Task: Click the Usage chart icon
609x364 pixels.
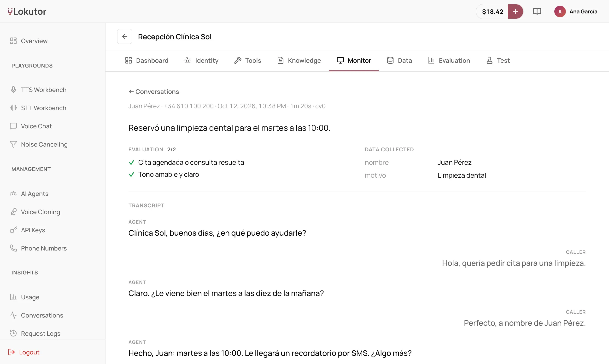Action: tap(13, 297)
